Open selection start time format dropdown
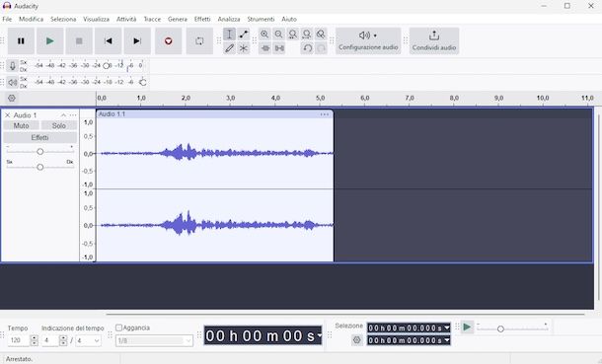The width and height of the screenshot is (602, 364). [446, 328]
